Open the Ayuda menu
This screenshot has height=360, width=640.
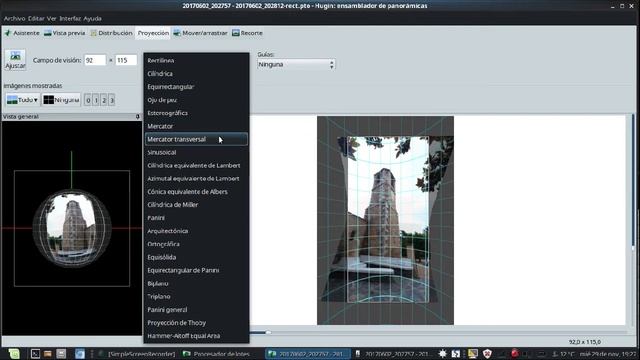coord(92,18)
